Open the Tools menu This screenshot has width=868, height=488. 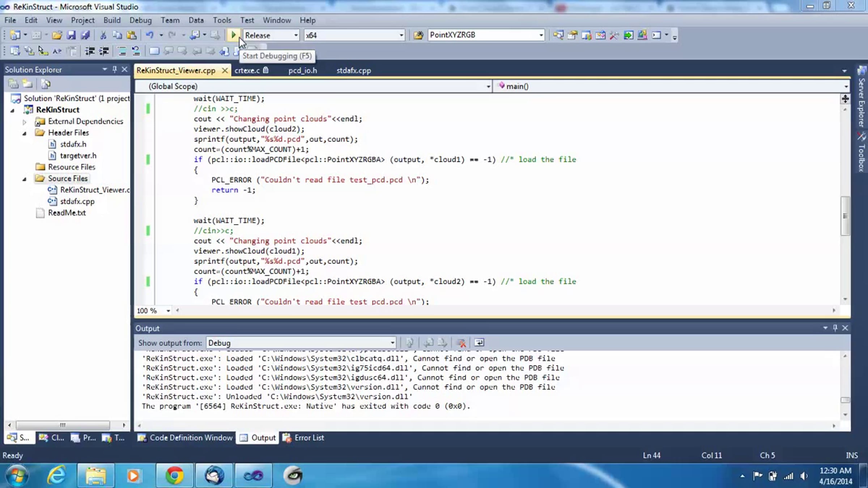pyautogui.click(x=222, y=20)
